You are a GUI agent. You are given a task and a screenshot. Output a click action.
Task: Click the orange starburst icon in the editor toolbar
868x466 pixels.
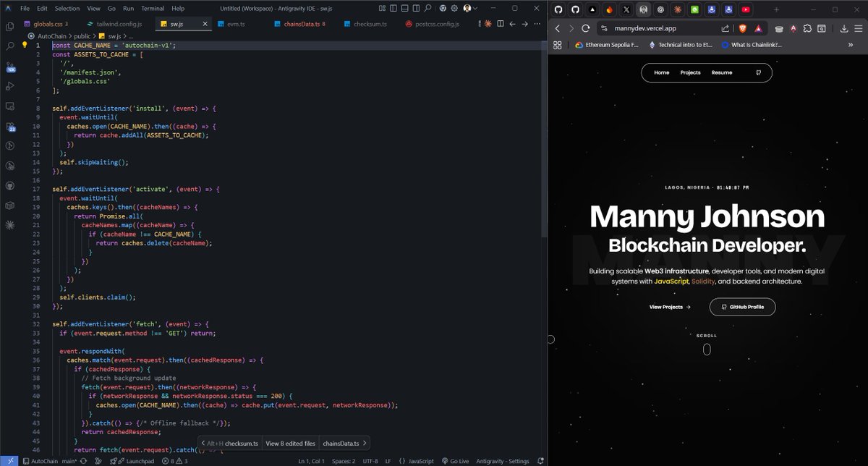pos(488,24)
